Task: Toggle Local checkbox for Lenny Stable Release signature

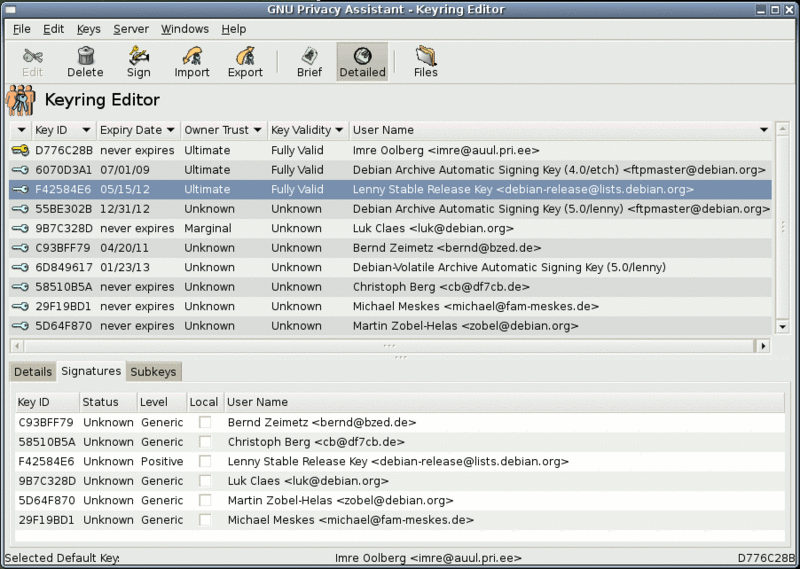Action: click(x=205, y=461)
